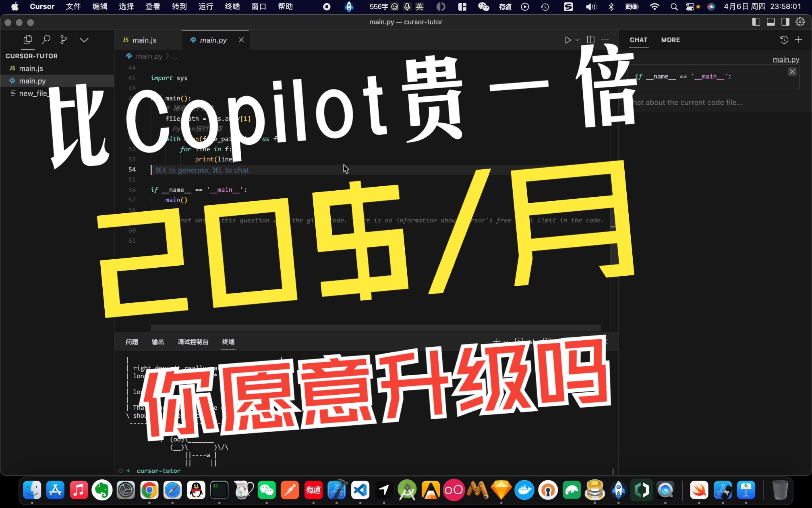This screenshot has width=812, height=508.
Task: Toggle the right sidebar layout
Action: (x=785, y=22)
